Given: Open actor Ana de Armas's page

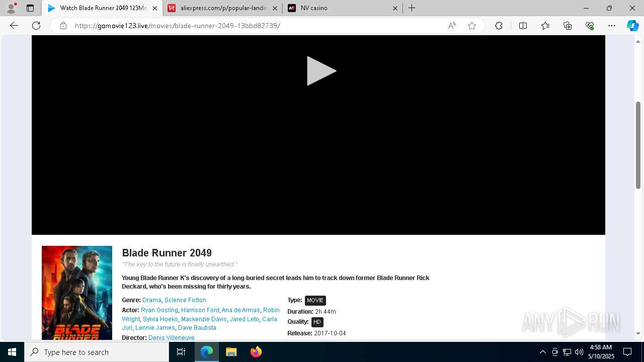Looking at the screenshot, I should pyautogui.click(x=241, y=310).
